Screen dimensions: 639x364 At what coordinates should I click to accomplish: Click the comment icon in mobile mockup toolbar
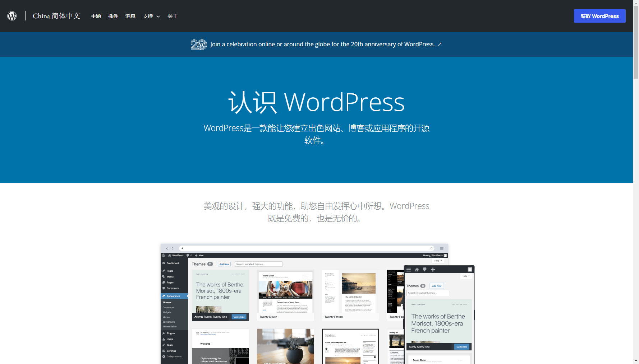425,270
